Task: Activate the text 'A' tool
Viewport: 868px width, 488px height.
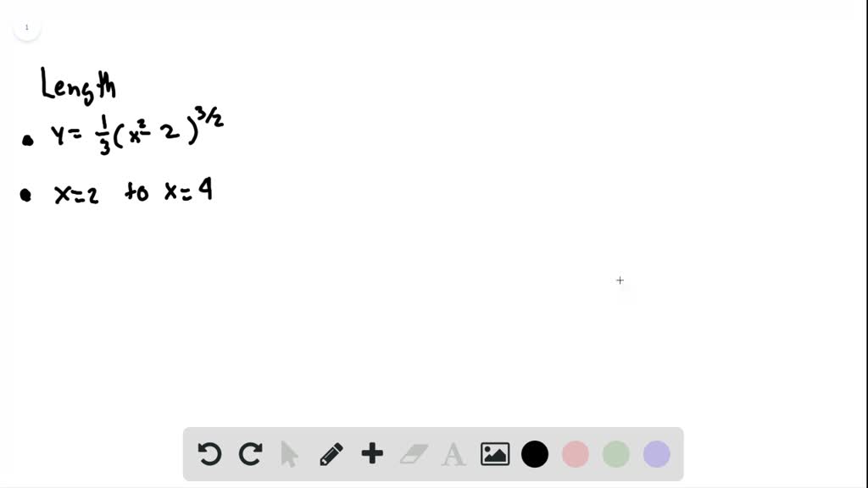Action: (x=453, y=455)
